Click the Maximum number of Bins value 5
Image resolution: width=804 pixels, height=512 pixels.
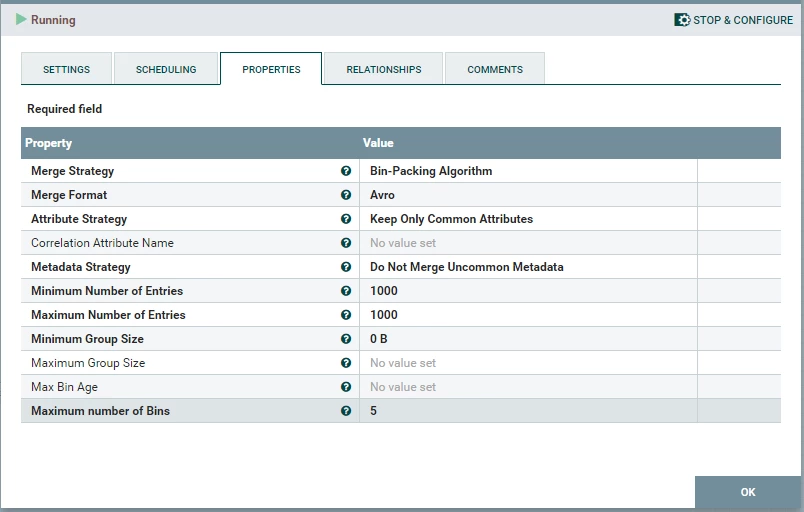coord(373,411)
